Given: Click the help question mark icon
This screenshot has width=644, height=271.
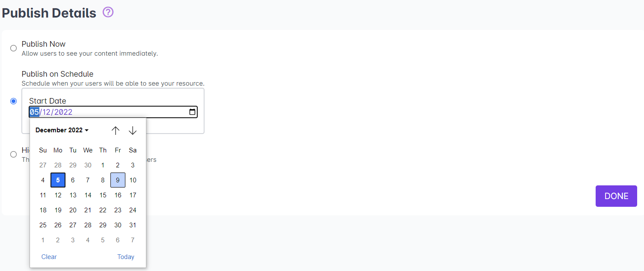Looking at the screenshot, I should click(108, 13).
